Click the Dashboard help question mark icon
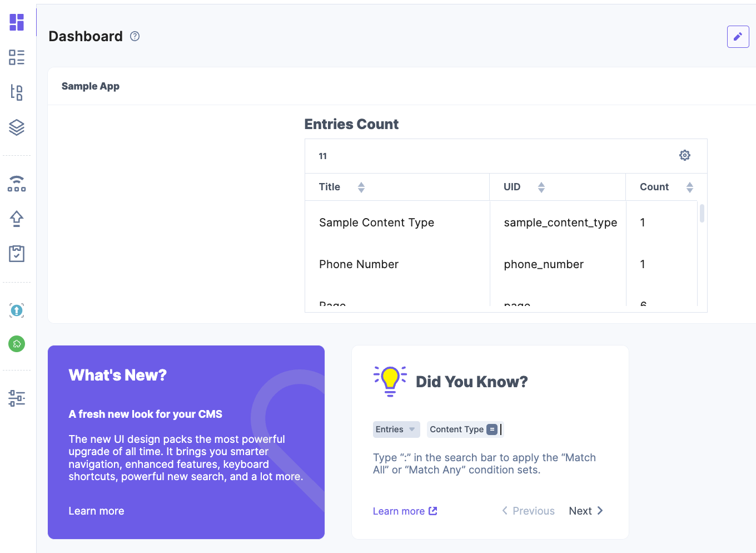The width and height of the screenshot is (756, 553). click(x=135, y=36)
